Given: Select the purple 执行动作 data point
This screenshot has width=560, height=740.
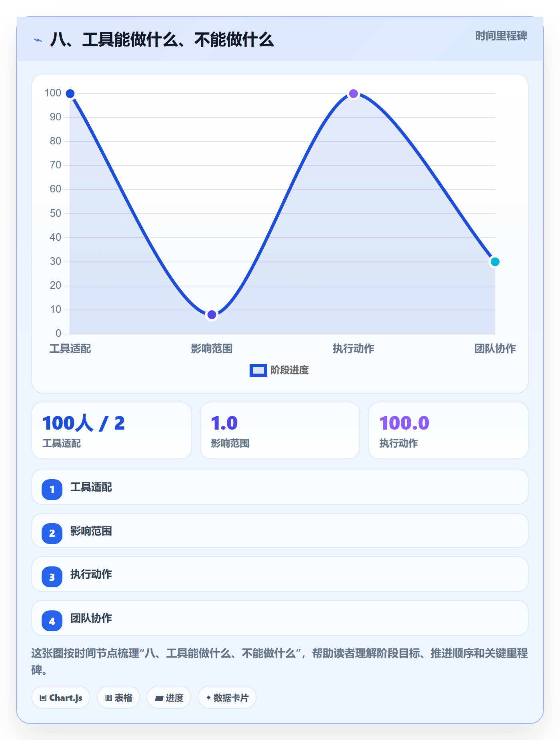Looking at the screenshot, I should tap(353, 94).
